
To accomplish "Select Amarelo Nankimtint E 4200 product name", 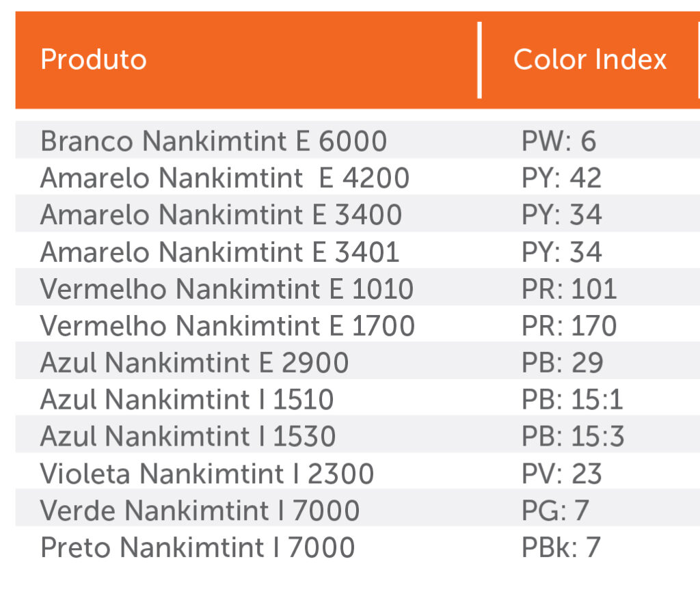I will pyautogui.click(x=224, y=178).
